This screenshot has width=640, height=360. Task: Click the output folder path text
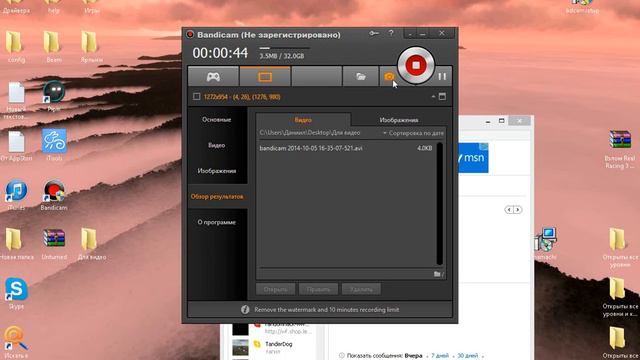coord(310,133)
